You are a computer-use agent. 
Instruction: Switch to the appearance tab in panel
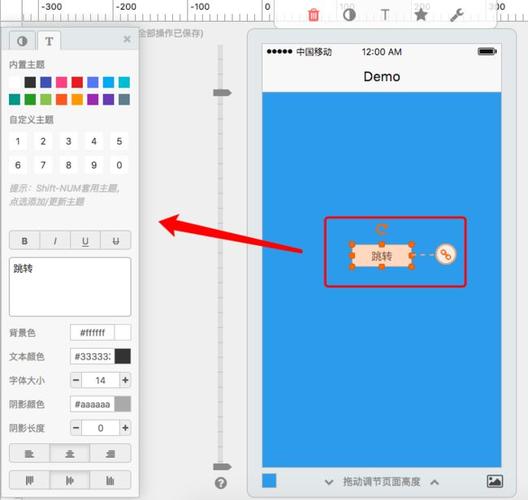[x=22, y=41]
